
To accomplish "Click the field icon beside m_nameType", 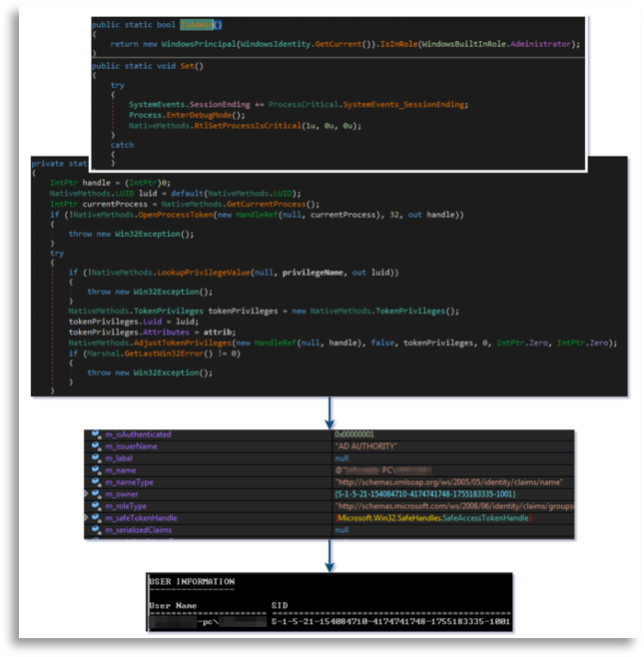I will tap(97, 482).
